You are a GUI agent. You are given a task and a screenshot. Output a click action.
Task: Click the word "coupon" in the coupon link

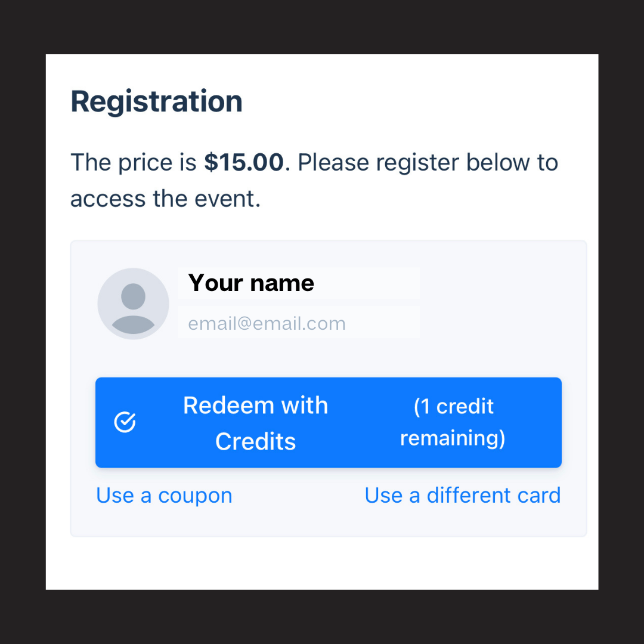click(x=195, y=496)
